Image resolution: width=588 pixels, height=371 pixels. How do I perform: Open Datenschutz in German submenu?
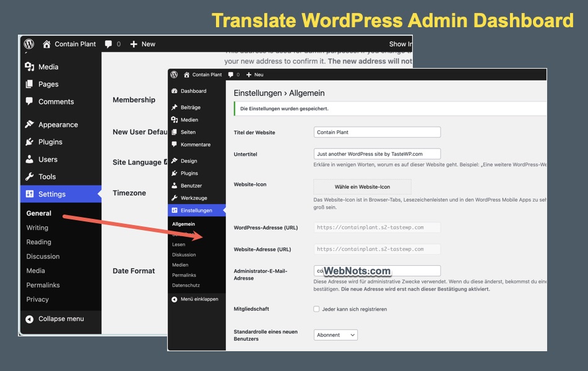[186, 285]
